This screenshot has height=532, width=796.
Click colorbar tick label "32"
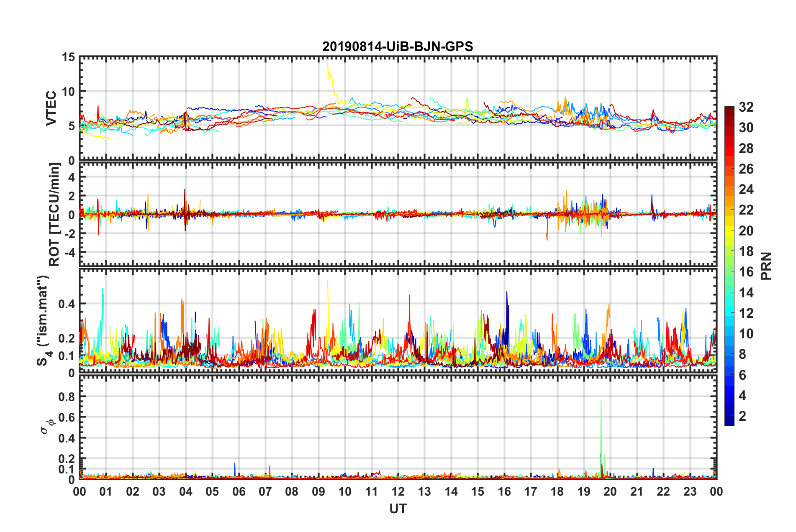click(746, 107)
